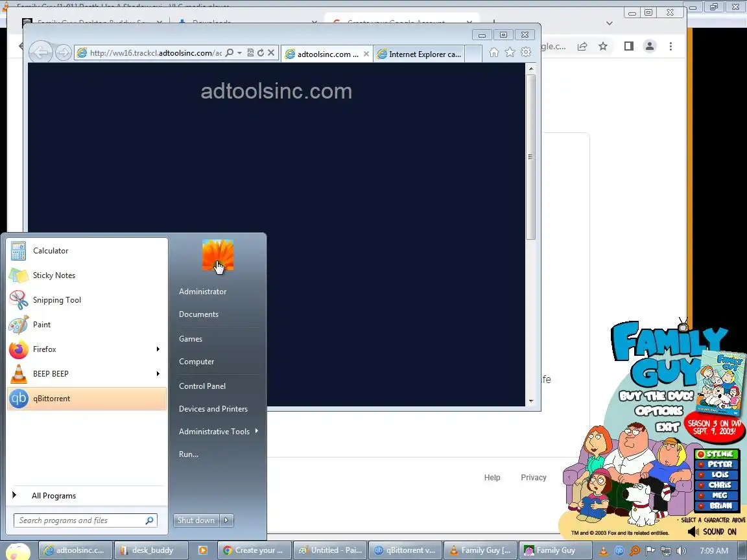Click the Internet Explorer Home icon

(x=494, y=52)
